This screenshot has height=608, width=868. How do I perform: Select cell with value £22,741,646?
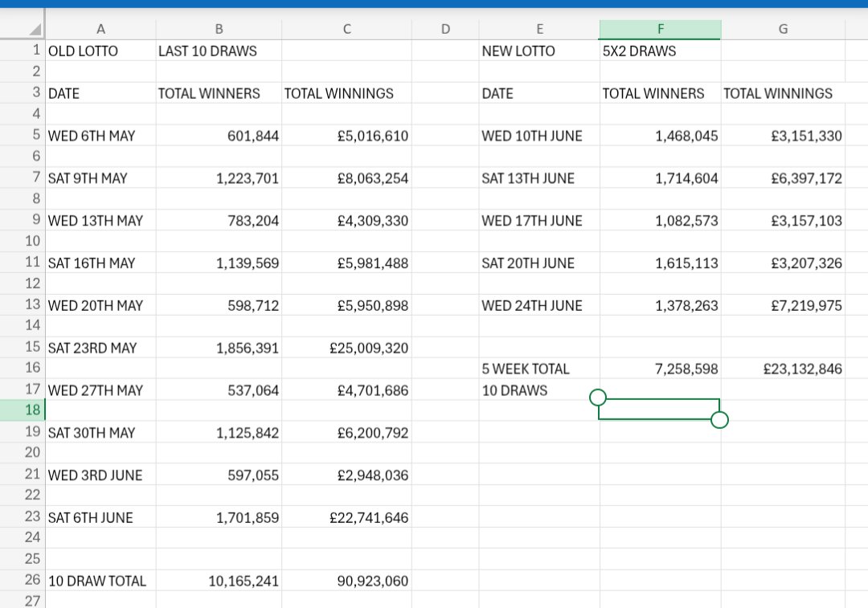[x=347, y=518]
